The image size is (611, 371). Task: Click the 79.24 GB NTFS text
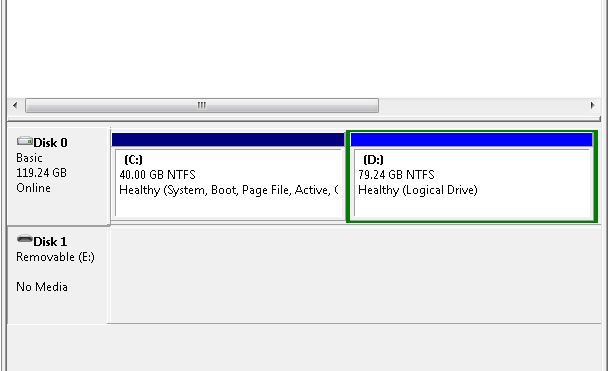(396, 175)
